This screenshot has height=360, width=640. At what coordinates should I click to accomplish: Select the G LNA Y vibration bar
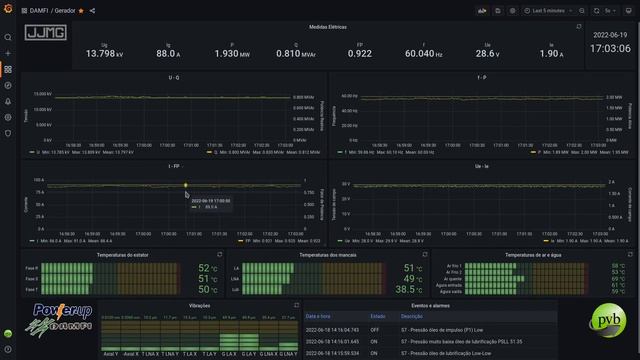(289, 336)
